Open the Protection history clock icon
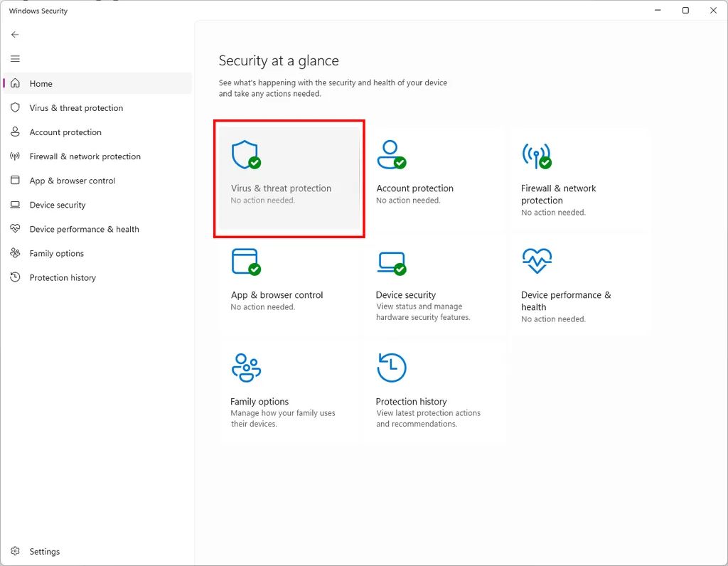The width and height of the screenshot is (728, 566). click(x=392, y=367)
